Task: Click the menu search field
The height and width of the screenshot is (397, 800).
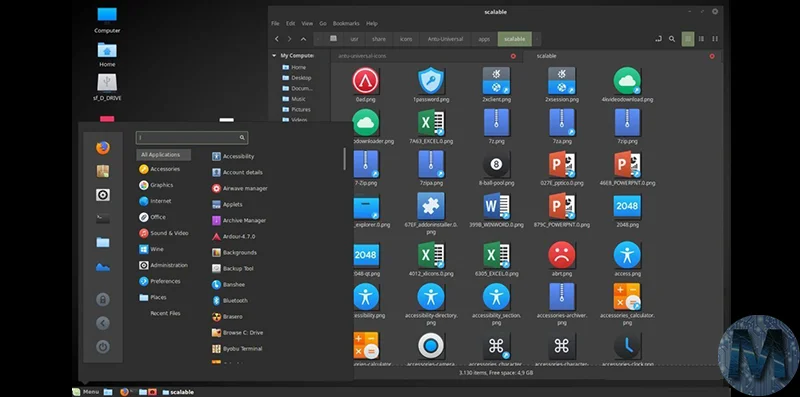Action: [x=192, y=137]
